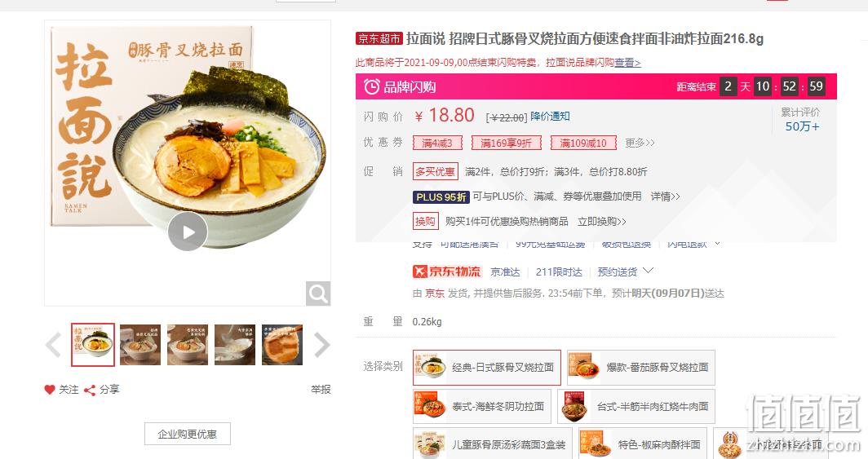The height and width of the screenshot is (459, 868).
Task: Open the 查看 brand flash sale link
Action: tap(627, 63)
